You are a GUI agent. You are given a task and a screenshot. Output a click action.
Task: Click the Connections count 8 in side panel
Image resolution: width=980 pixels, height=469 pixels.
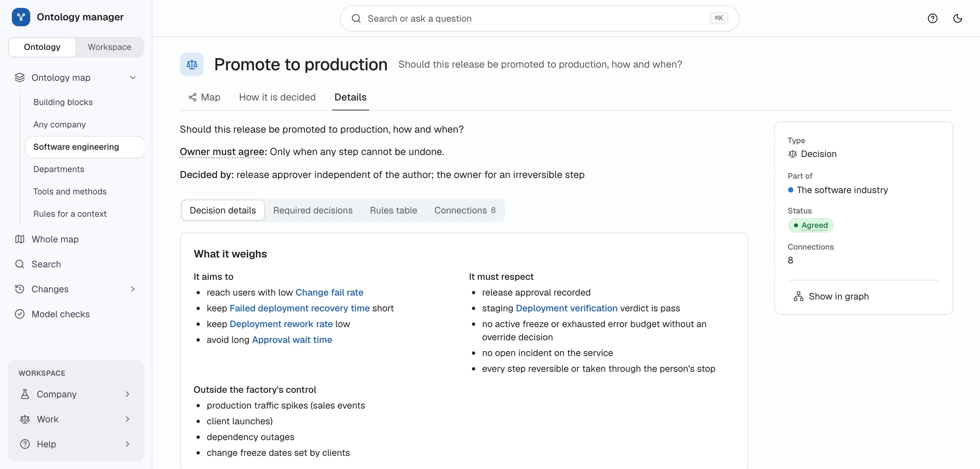pyautogui.click(x=791, y=260)
